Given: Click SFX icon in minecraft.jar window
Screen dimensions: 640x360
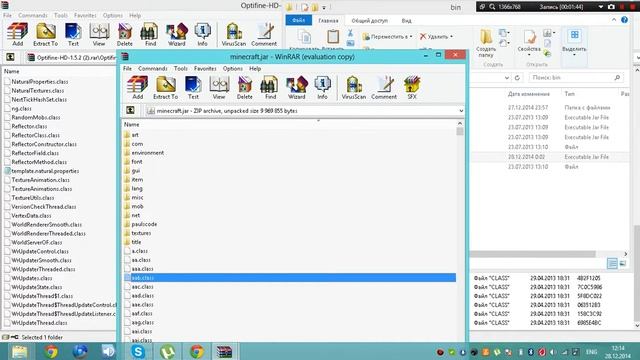Looking at the screenshot, I should [x=412, y=87].
